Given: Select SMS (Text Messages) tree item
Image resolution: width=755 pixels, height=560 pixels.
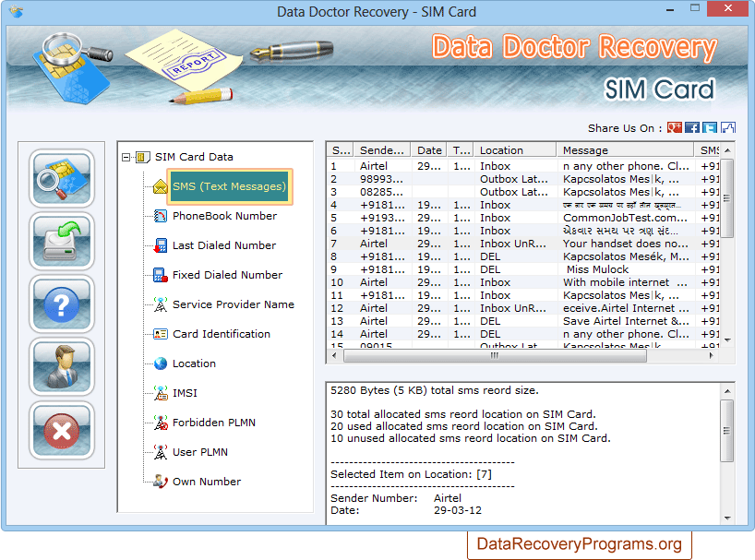Looking at the screenshot, I should coord(230,186).
